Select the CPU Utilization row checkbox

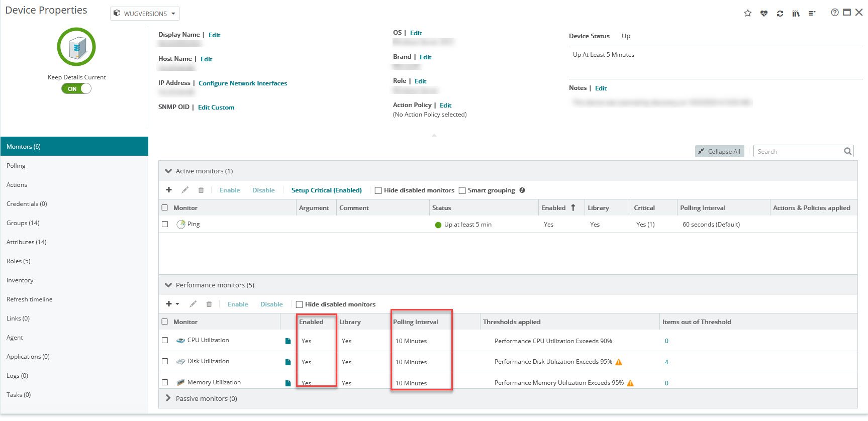click(165, 340)
